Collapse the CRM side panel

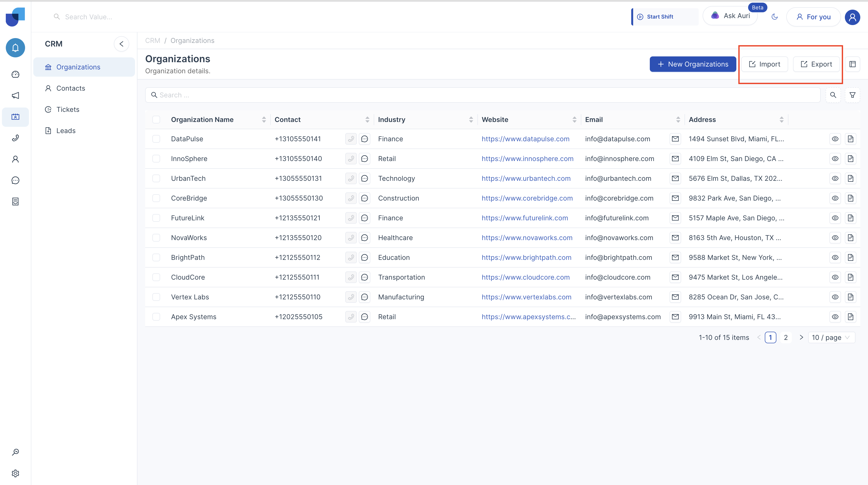coord(121,44)
